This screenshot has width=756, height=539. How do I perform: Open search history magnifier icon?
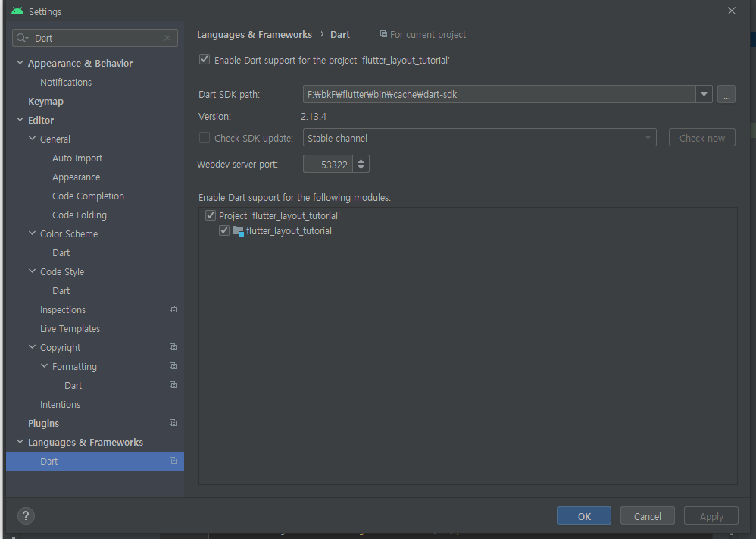(22, 38)
